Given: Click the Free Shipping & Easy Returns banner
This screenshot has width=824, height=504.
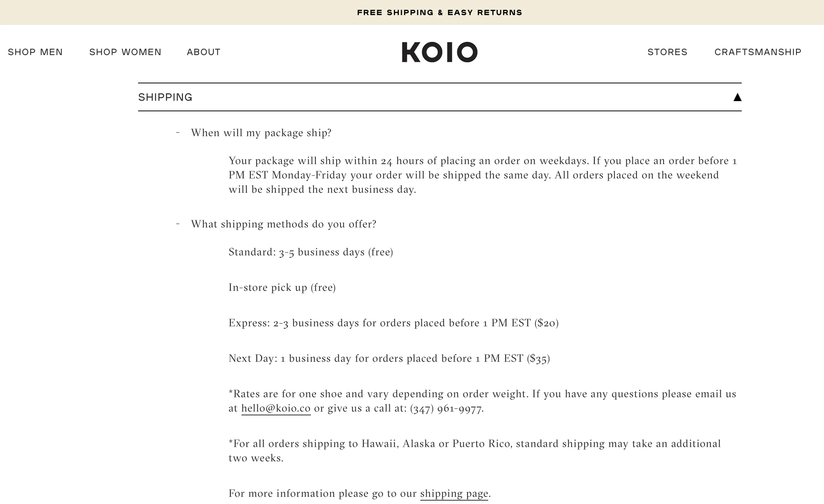Looking at the screenshot, I should (440, 12).
